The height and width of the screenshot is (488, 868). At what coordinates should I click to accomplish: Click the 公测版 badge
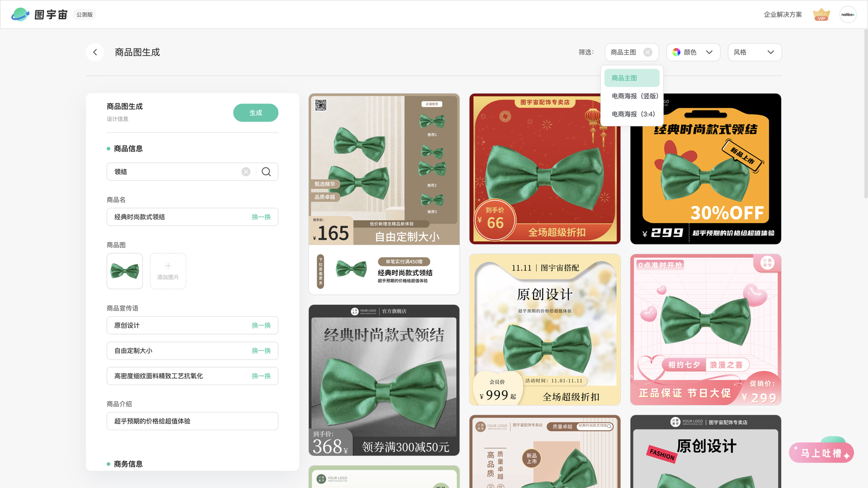(84, 14)
